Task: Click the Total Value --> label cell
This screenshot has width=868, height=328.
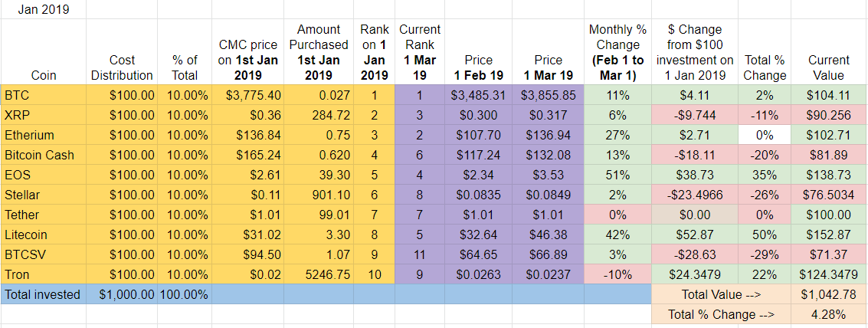Action: 722,294
